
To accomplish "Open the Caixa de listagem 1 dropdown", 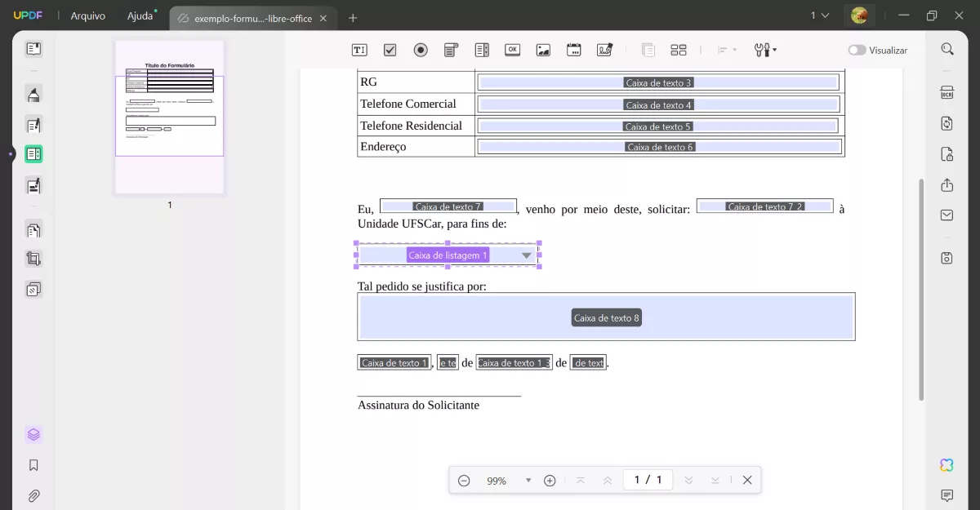I will tap(527, 255).
